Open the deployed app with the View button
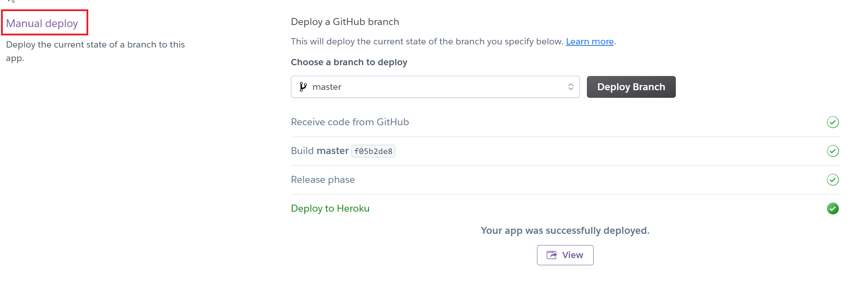The image size is (868, 281). click(x=565, y=255)
